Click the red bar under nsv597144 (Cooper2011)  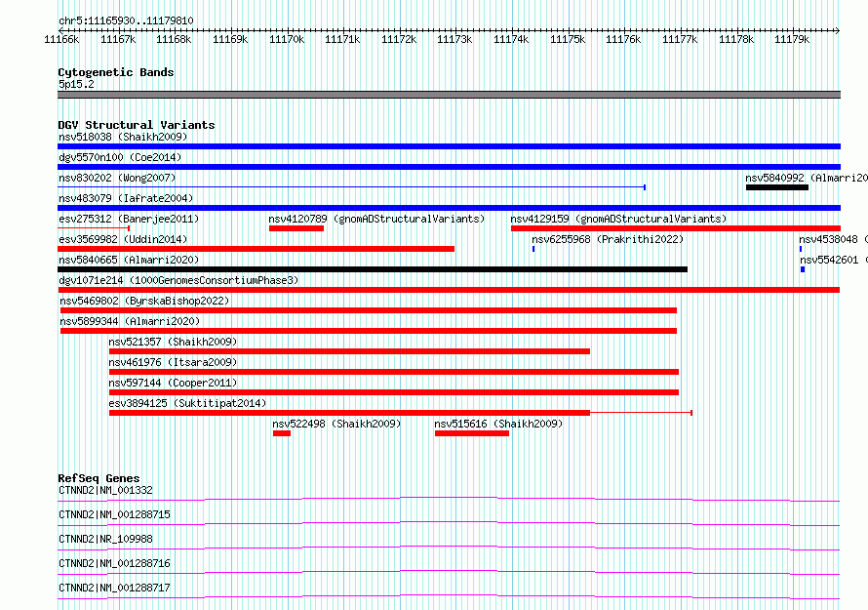click(x=394, y=392)
